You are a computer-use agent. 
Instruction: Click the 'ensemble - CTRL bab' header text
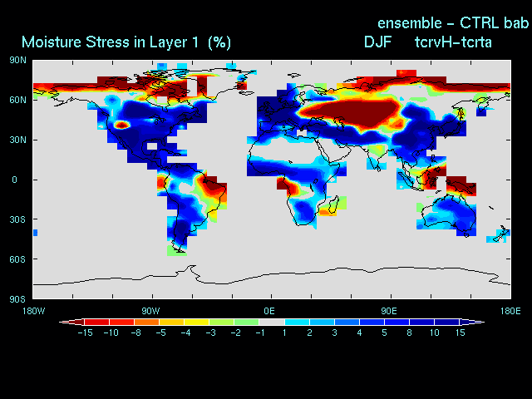(x=453, y=23)
